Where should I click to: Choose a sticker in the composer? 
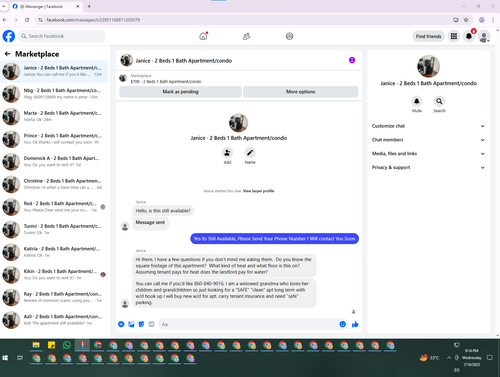[x=141, y=324]
